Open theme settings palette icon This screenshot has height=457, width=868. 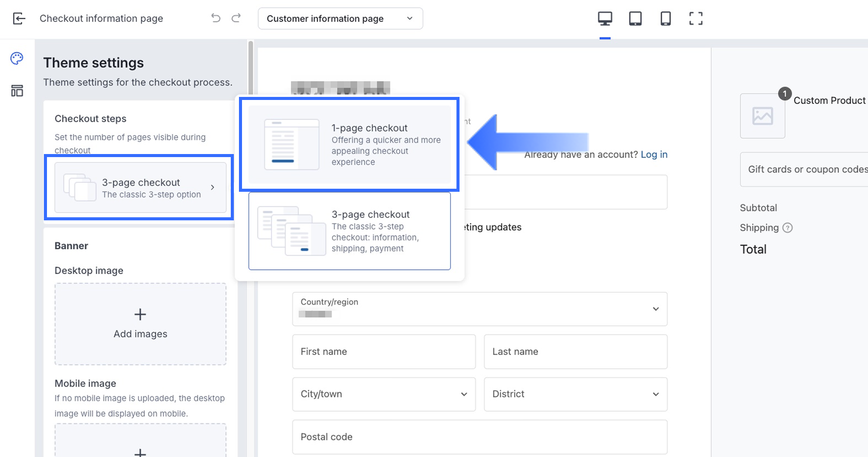pyautogui.click(x=17, y=59)
